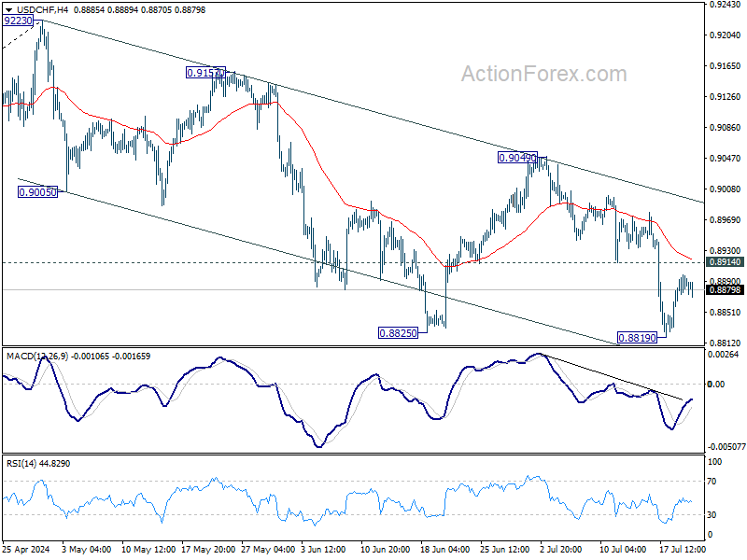Select the current price tag 0.88798

point(725,289)
